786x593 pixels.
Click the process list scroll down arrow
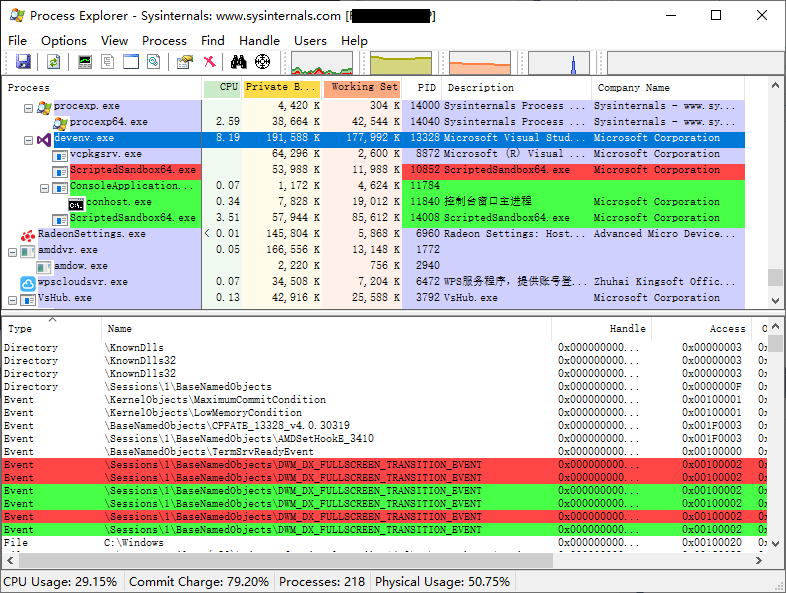(x=775, y=301)
